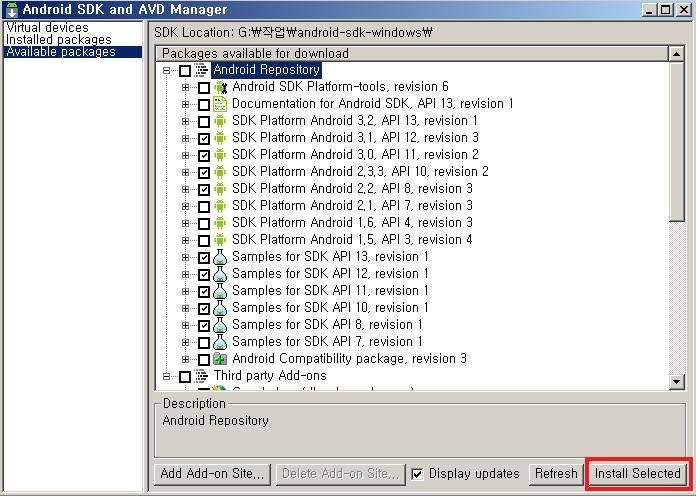Open the Installed packages page
696x496 pixels.
tap(59, 40)
